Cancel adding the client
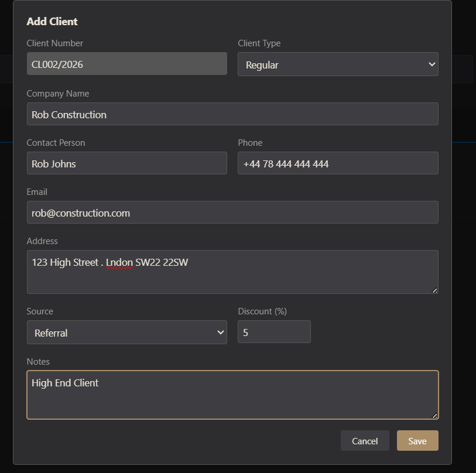This screenshot has width=476, height=473. point(364,441)
